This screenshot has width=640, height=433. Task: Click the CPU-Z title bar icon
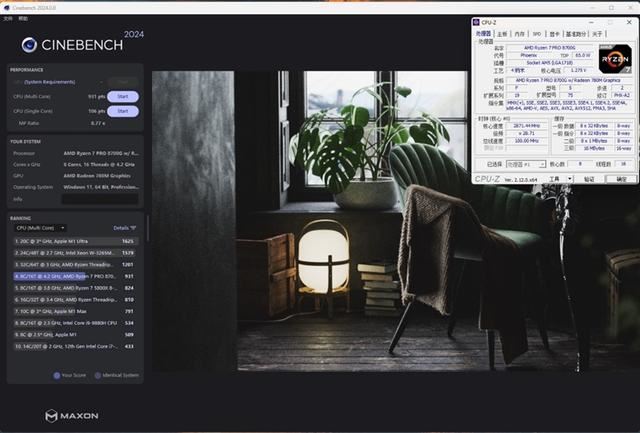[478, 23]
